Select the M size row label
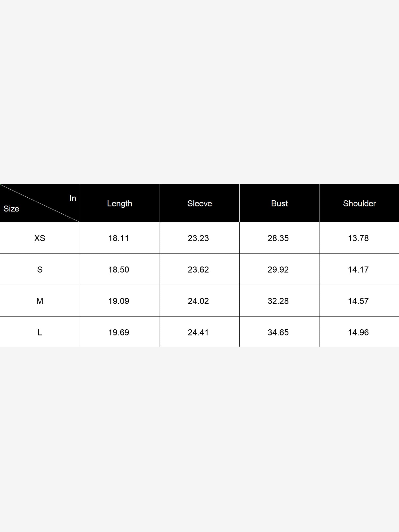 [x=40, y=301]
